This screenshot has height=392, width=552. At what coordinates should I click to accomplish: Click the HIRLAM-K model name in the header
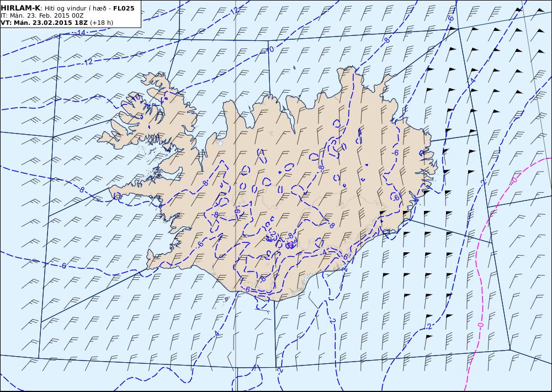[20, 8]
